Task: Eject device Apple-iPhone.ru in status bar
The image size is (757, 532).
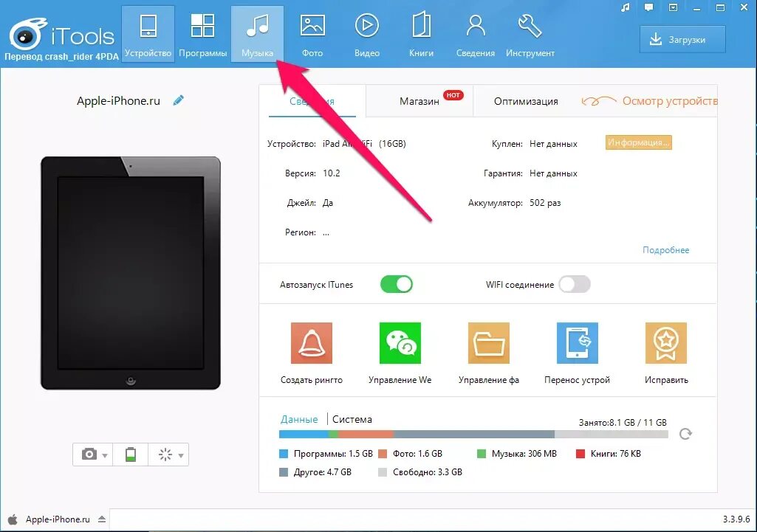Action: (102, 519)
